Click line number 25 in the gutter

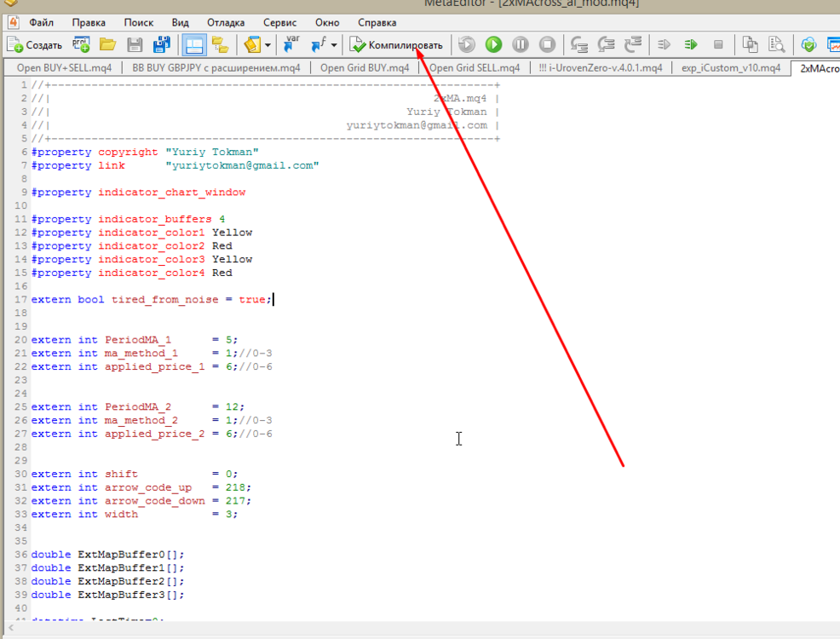[x=20, y=406]
